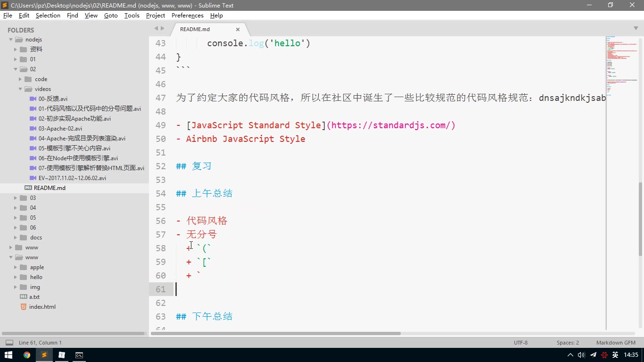Close the README.md tab
This screenshot has height=362, width=644.
[x=238, y=29]
